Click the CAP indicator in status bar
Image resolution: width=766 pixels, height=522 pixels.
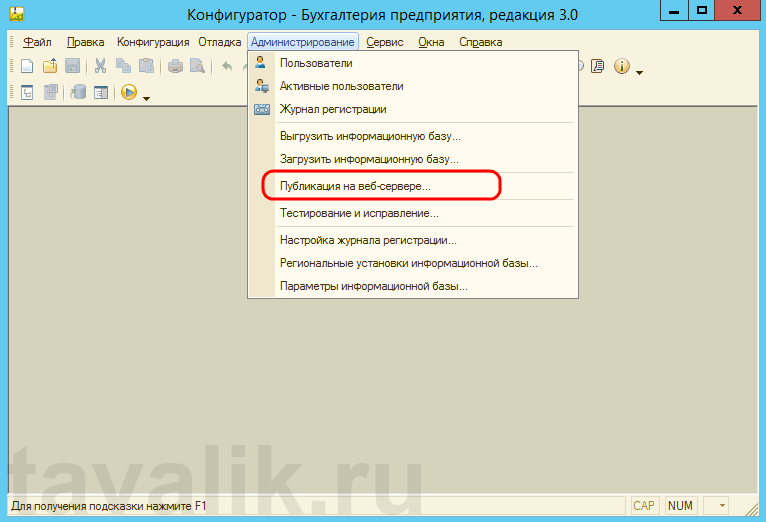643,505
